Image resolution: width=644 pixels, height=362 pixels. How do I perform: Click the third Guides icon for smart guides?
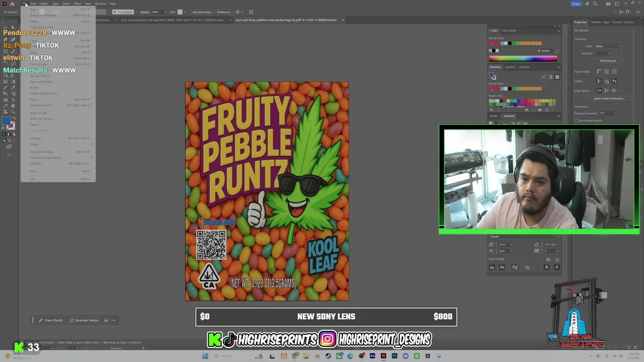click(x=614, y=81)
